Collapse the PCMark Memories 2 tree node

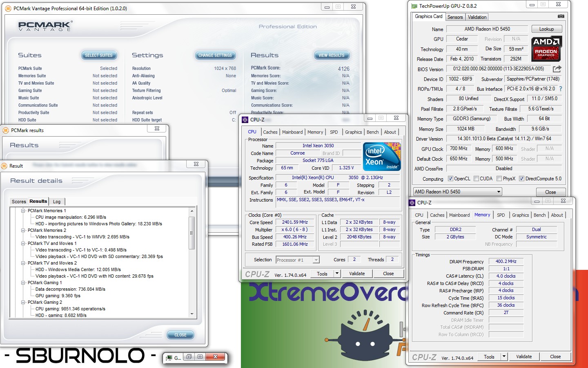(x=23, y=231)
